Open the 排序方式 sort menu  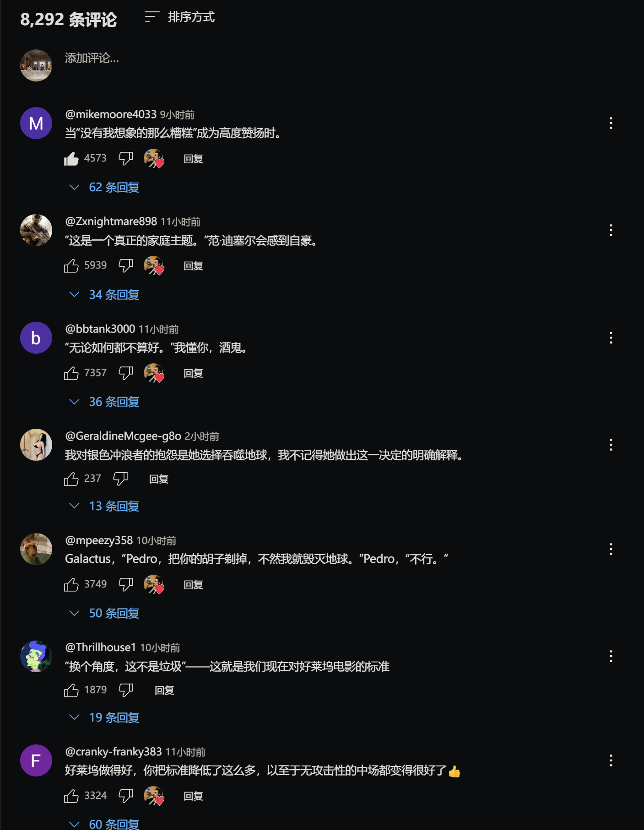[179, 17]
